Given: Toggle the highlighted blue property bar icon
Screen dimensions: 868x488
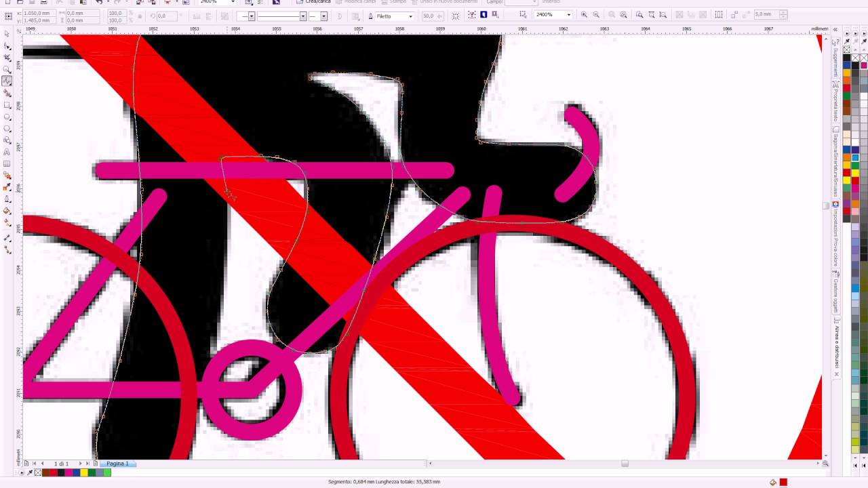Looking at the screenshot, I should coord(484,14).
